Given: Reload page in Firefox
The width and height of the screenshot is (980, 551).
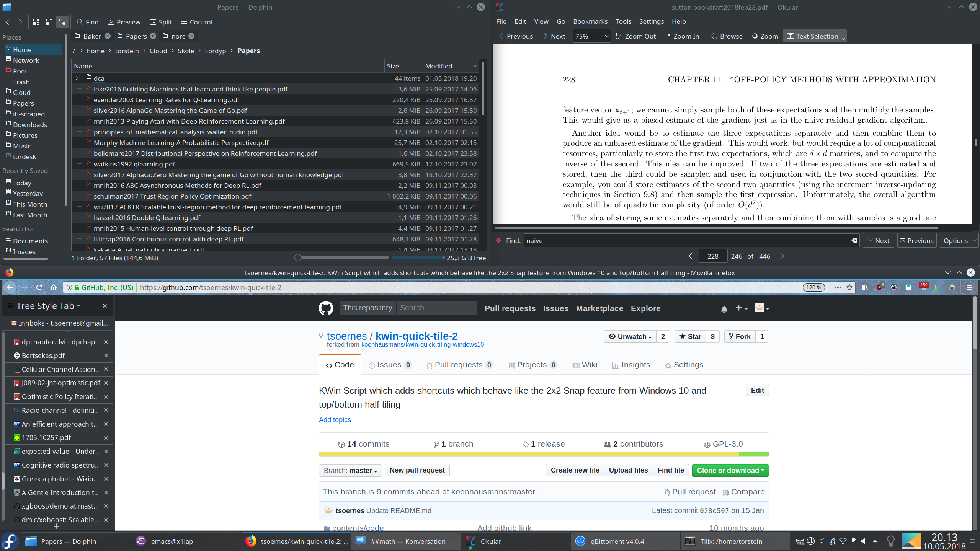Looking at the screenshot, I should tap(39, 287).
